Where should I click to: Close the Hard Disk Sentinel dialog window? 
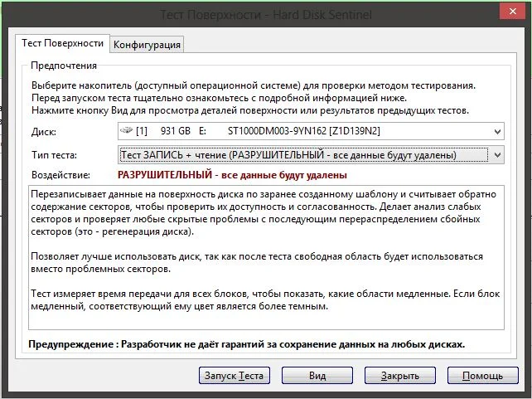tap(512, 12)
